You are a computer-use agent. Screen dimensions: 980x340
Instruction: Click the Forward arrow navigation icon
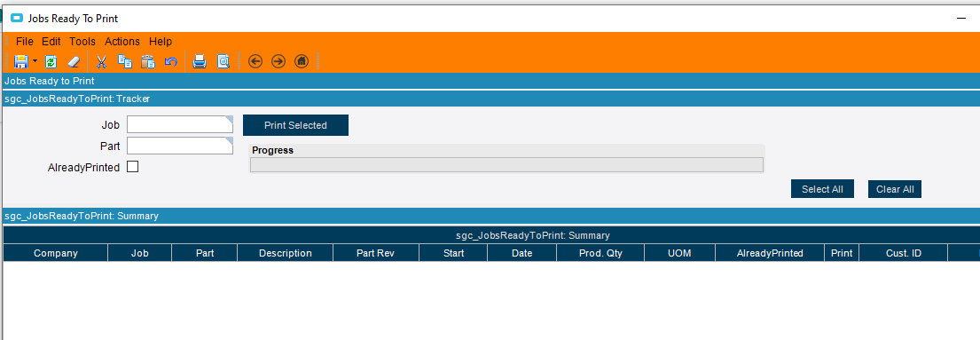tap(278, 61)
